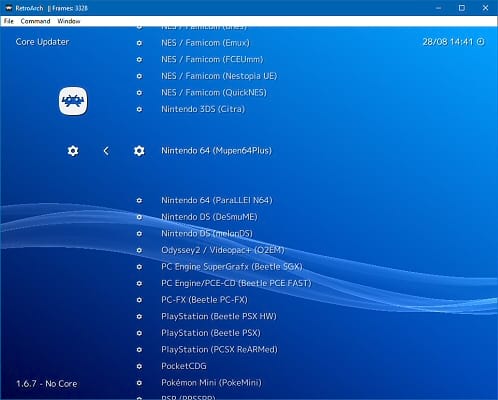Click gear icon next to NES / Famicom (FCEUmm)
The width and height of the screenshot is (498, 400).
tap(139, 60)
